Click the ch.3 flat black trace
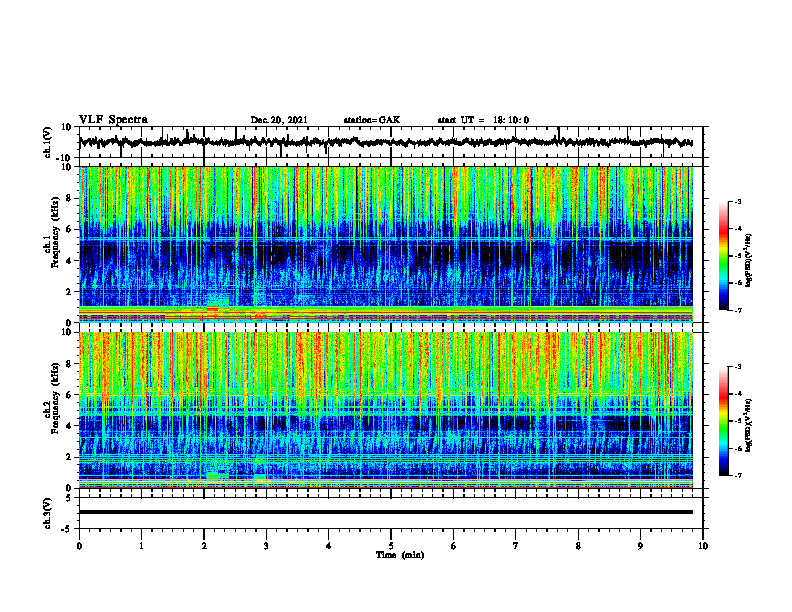 point(385,512)
